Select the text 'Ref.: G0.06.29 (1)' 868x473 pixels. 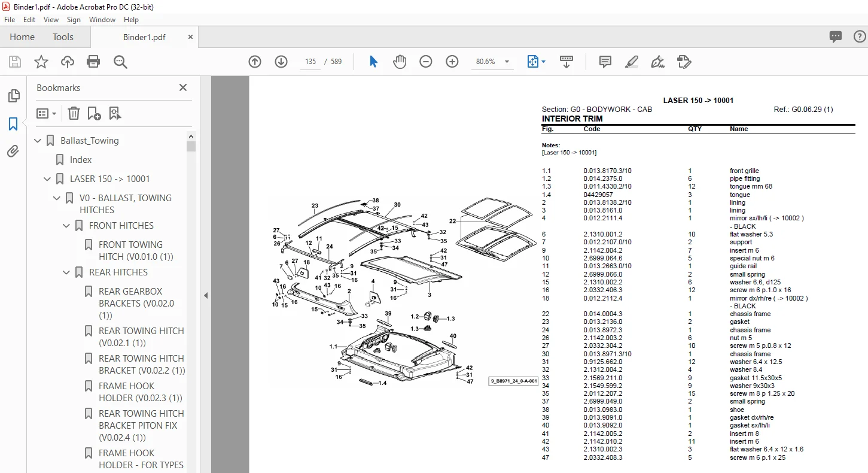pyautogui.click(x=803, y=110)
